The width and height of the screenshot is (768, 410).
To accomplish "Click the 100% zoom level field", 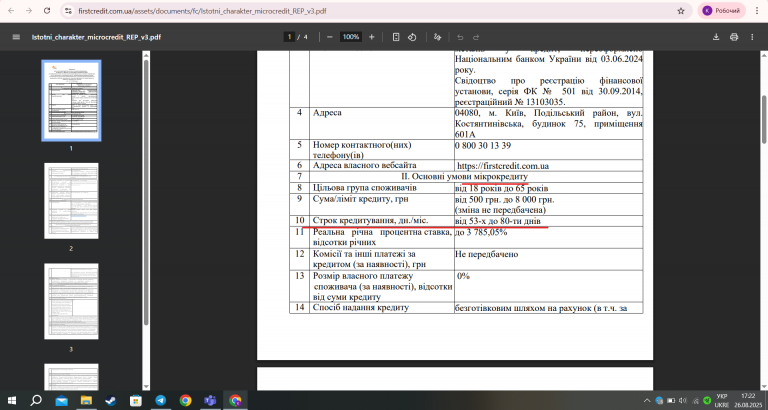I will coord(350,37).
